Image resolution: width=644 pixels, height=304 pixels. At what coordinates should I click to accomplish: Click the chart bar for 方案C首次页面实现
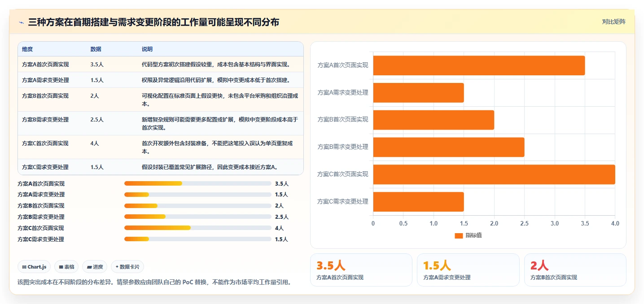click(494, 174)
